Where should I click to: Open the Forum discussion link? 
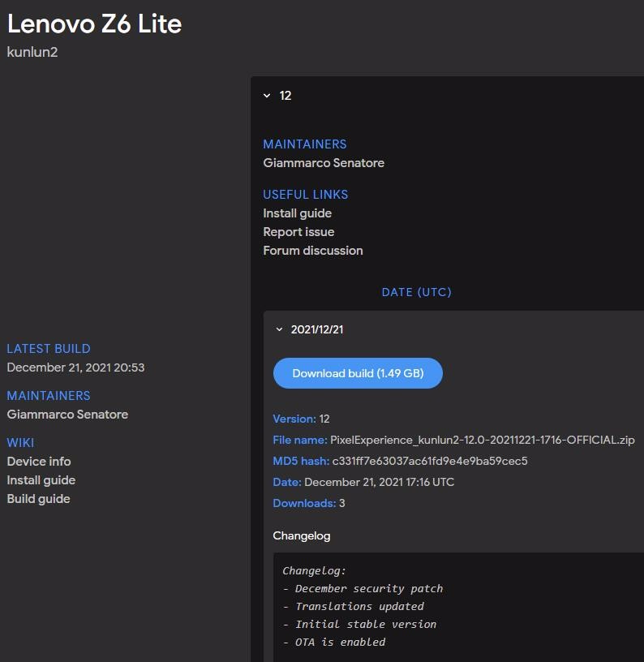coord(313,251)
